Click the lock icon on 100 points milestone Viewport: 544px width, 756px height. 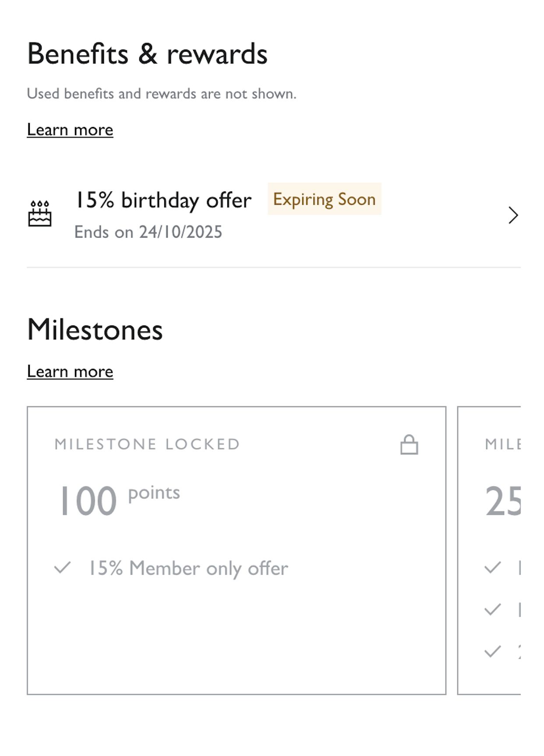pyautogui.click(x=409, y=445)
